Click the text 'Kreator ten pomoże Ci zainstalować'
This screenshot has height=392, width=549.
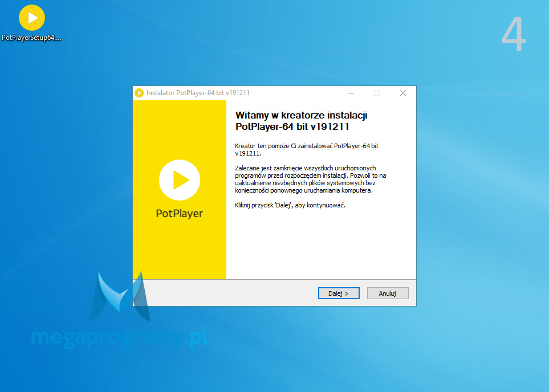[284, 146]
